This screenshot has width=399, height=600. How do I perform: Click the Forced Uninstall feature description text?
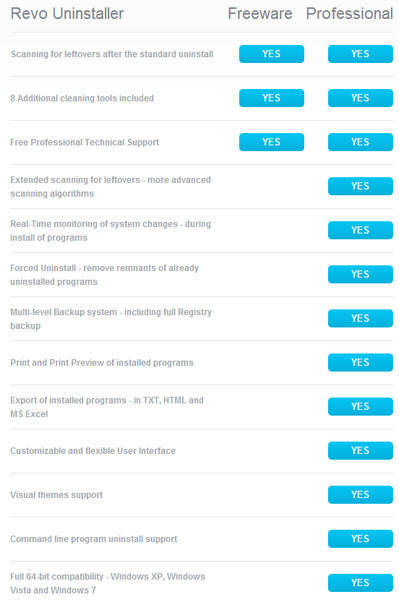[x=104, y=275]
